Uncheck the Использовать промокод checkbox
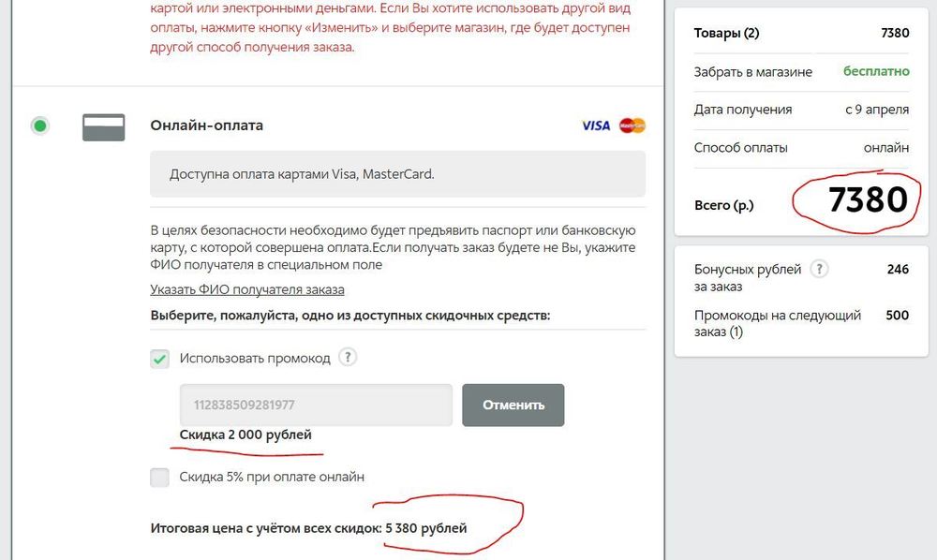 pos(159,359)
